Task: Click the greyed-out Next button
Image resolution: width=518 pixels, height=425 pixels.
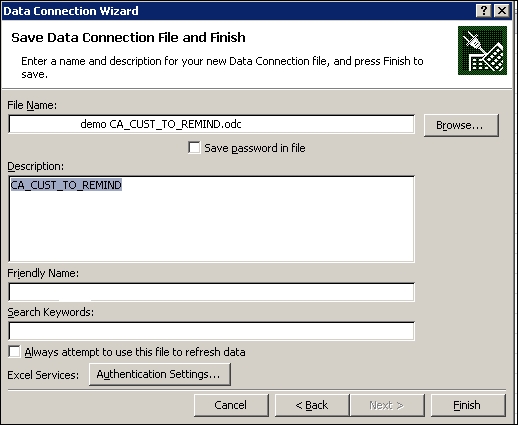Action: click(x=387, y=405)
